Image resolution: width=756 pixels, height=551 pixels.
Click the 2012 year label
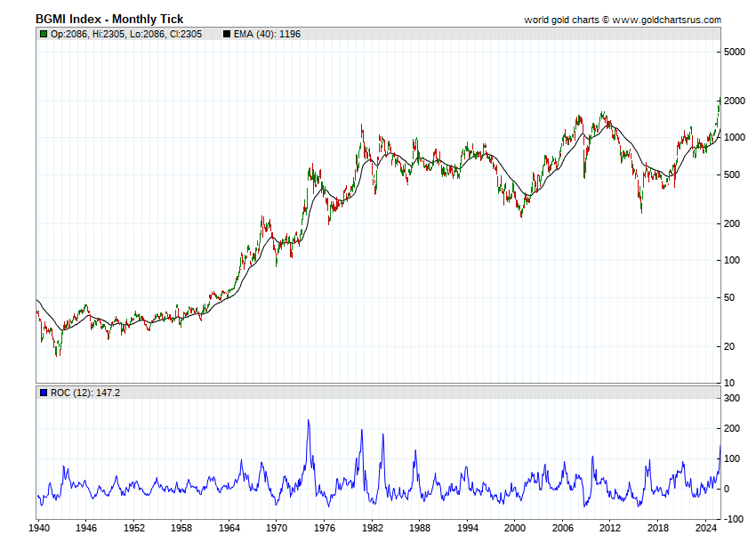[x=610, y=528]
